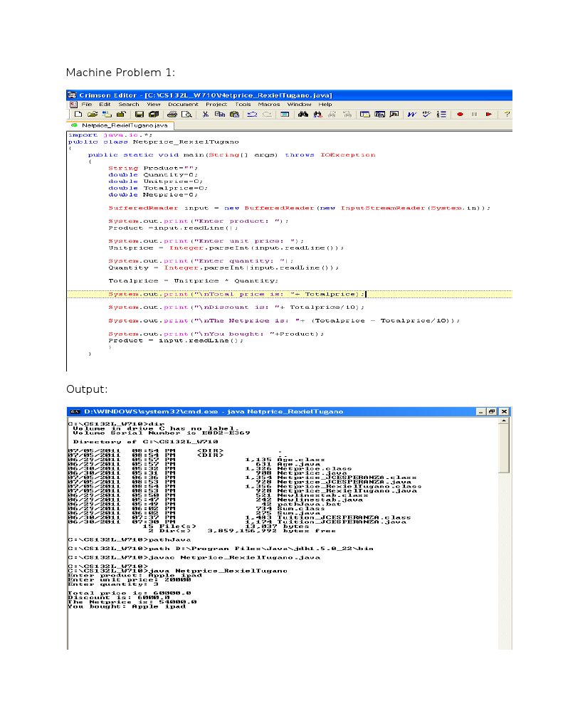Click 'javac Netprice_RexielTugano.java' command line in cmd

point(194,558)
